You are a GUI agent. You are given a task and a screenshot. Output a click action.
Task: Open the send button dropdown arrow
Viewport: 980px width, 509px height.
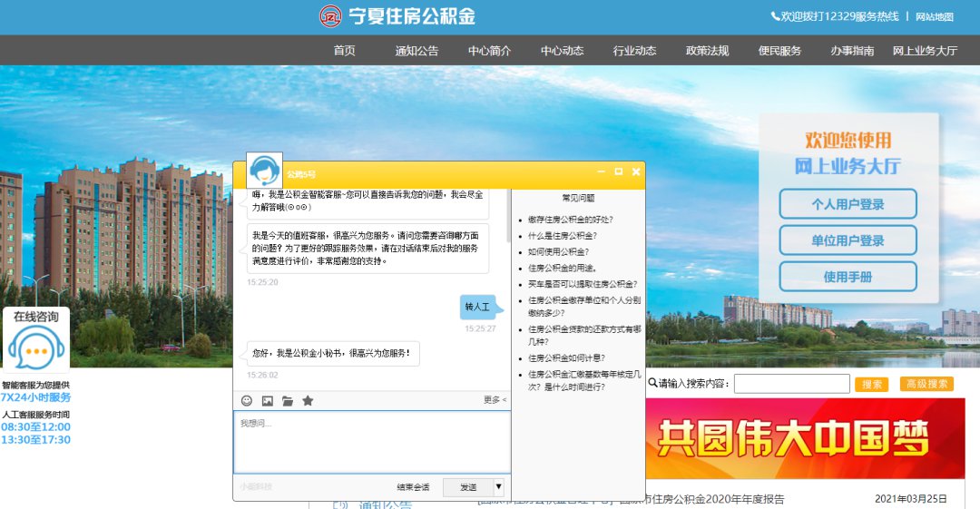coord(498,487)
